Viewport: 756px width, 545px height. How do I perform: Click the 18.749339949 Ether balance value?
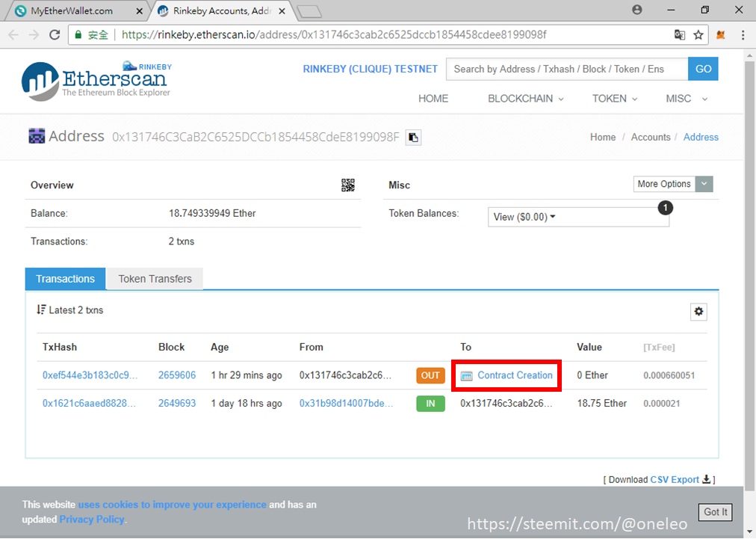212,213
